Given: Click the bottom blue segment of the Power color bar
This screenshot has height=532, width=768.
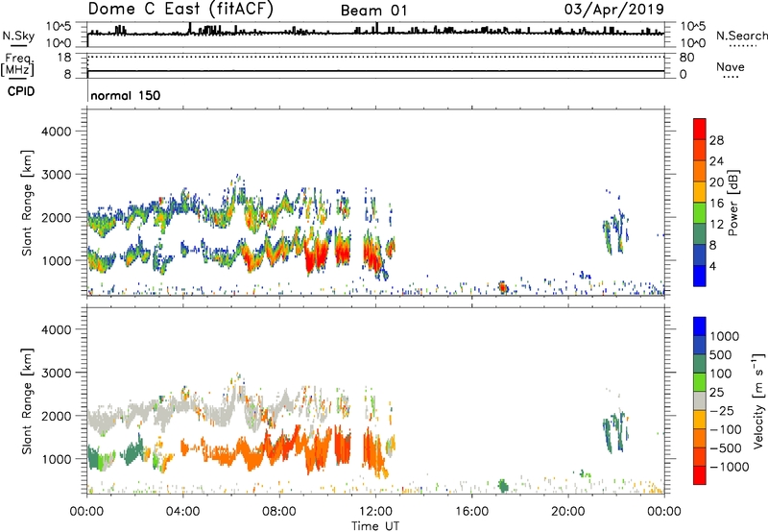Looking at the screenshot, I should tap(700, 277).
